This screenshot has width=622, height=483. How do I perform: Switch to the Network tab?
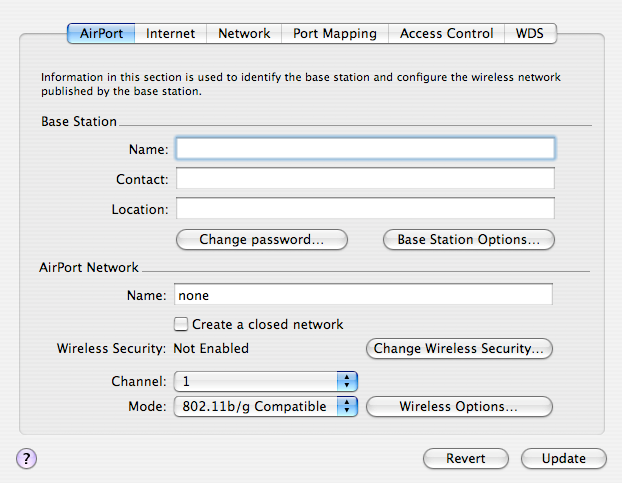[x=244, y=33]
